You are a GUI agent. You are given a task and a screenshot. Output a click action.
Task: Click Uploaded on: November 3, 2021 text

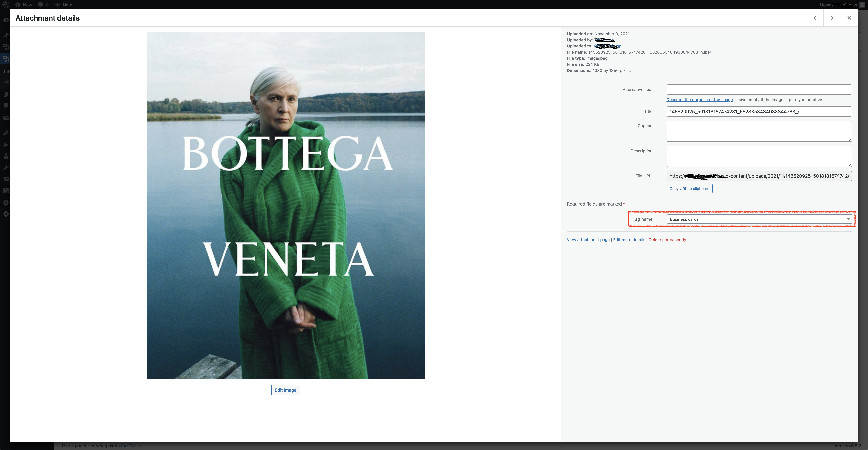598,34
